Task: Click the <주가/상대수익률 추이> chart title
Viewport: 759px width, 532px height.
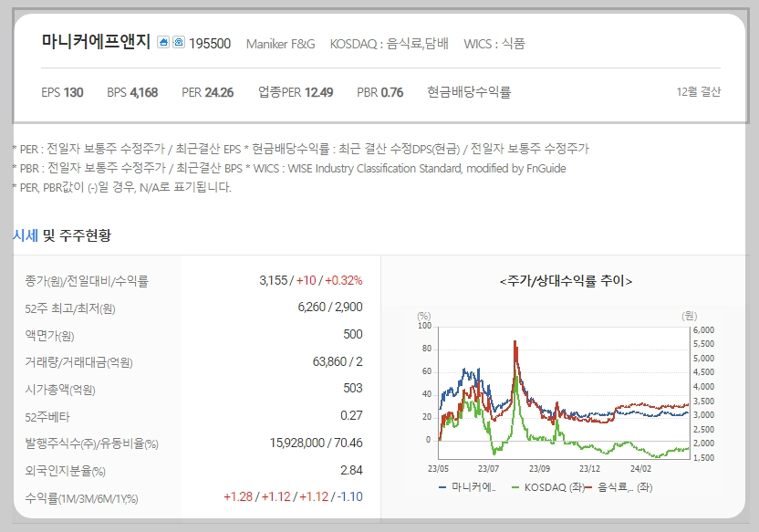Action: tap(566, 281)
